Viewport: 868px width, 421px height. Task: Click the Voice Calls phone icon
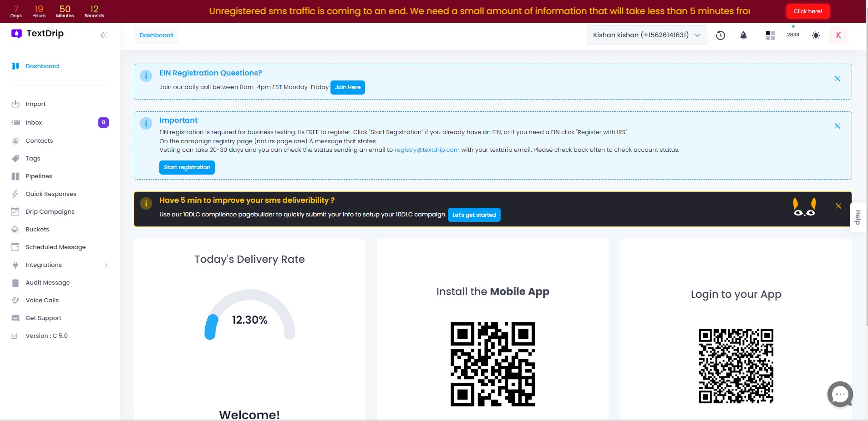coord(15,300)
